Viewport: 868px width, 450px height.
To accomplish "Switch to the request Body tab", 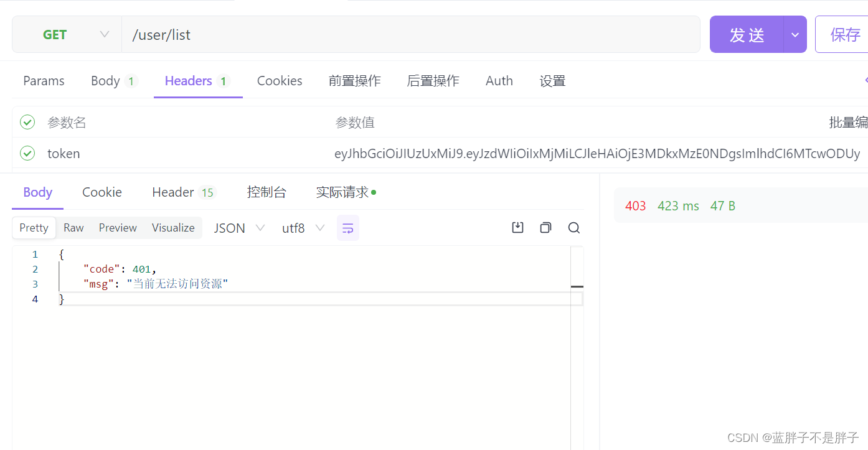I will 114,81.
